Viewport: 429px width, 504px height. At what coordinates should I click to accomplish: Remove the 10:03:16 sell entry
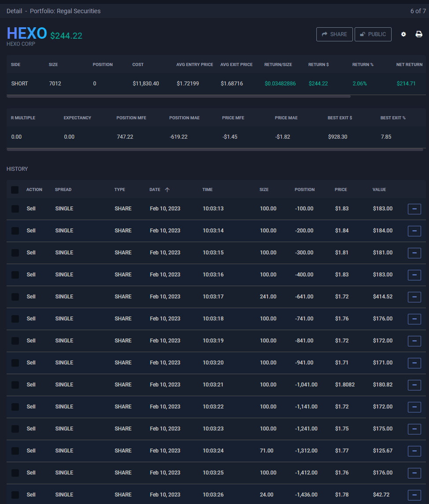click(414, 275)
